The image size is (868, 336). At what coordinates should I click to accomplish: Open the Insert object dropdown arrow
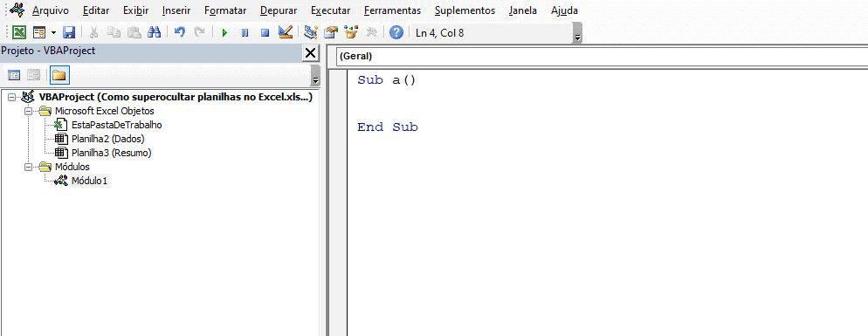coord(53,32)
